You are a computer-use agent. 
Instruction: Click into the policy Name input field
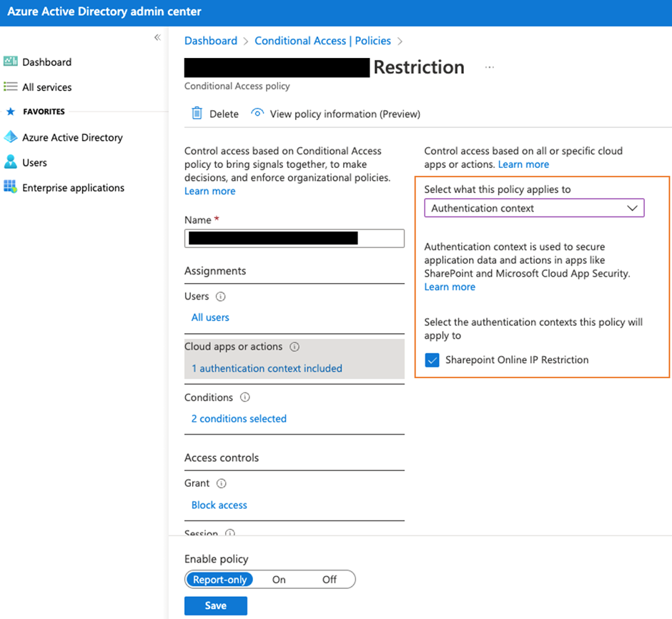(x=294, y=238)
